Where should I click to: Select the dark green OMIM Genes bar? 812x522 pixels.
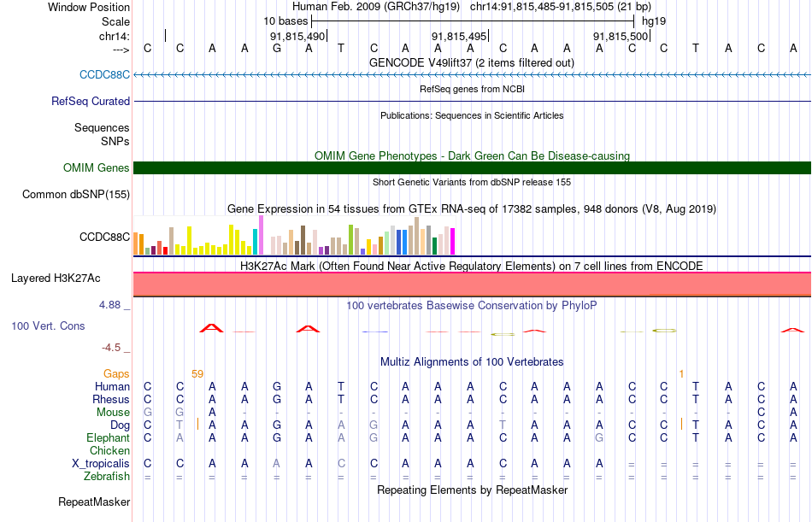tap(473, 167)
